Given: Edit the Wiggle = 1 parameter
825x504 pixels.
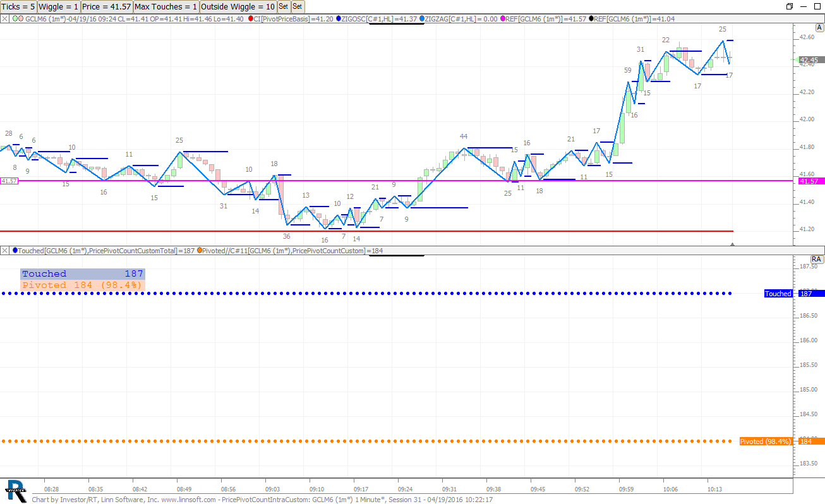Looking at the screenshot, I should [x=59, y=6].
